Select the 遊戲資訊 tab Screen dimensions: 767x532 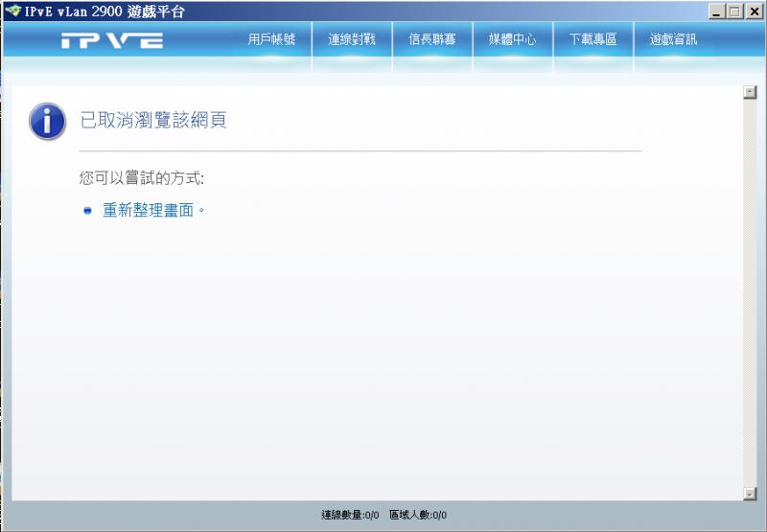[x=674, y=39]
